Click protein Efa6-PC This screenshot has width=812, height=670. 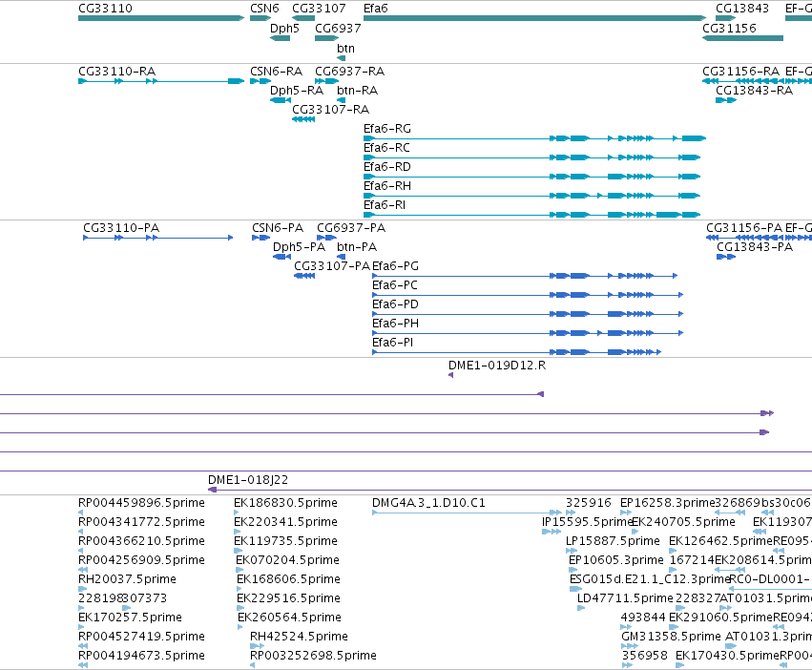[528, 295]
